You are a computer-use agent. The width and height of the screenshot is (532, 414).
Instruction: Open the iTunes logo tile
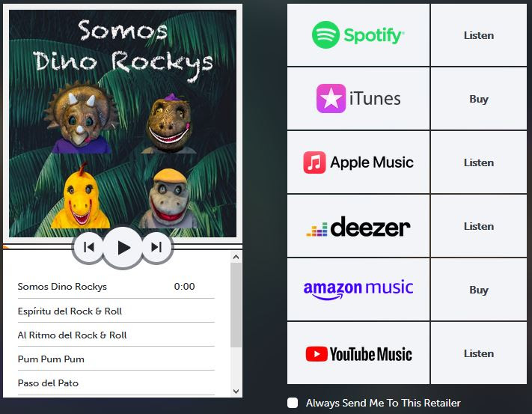tap(358, 99)
